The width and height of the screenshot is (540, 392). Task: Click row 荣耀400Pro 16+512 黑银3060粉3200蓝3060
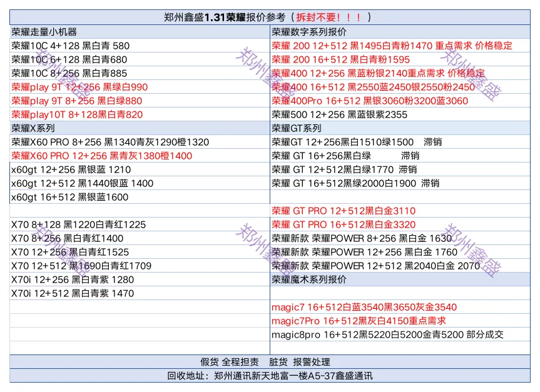coord(400,101)
